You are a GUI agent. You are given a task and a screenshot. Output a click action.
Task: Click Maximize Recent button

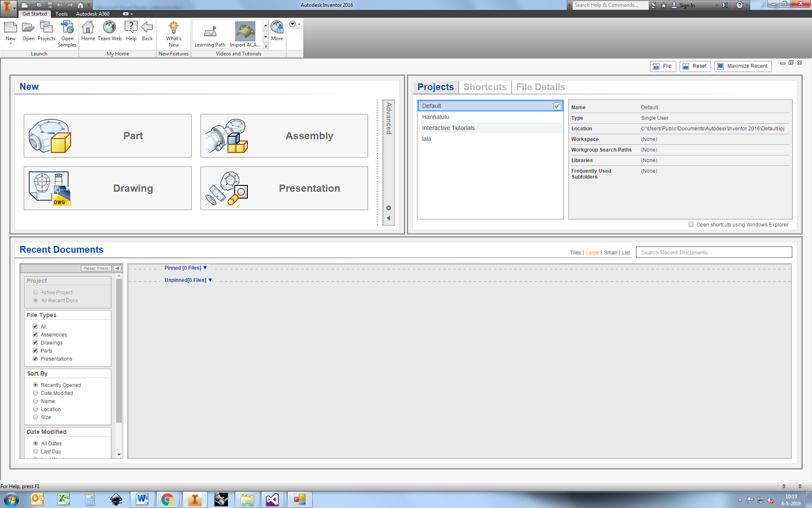pos(743,66)
